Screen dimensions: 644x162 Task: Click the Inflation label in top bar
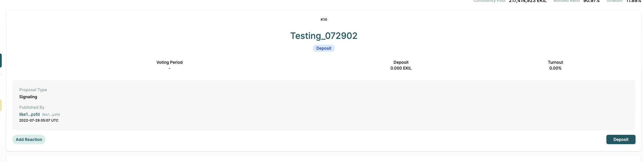(614, 1)
